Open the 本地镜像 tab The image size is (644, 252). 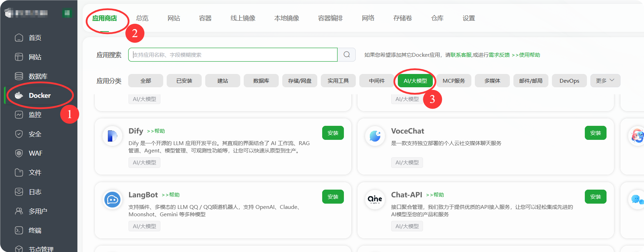(287, 18)
